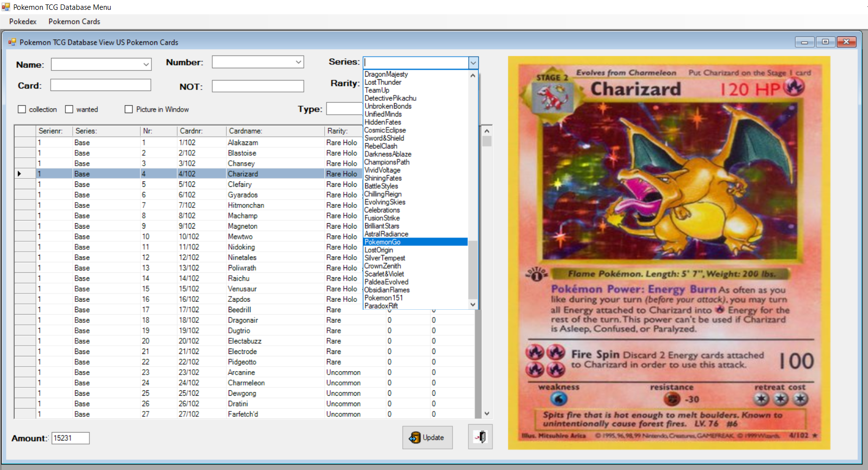Toggle the collection checkbox
Viewport: 868px width, 470px height.
coord(22,109)
